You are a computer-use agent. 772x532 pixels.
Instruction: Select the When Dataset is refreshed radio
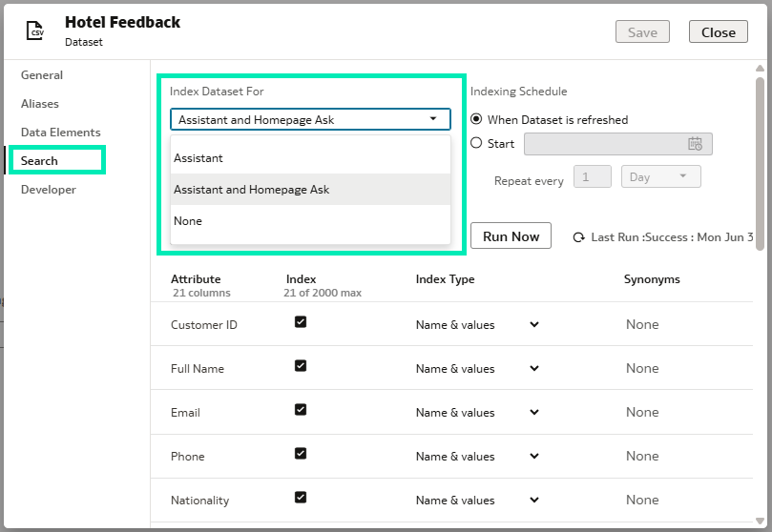[477, 120]
